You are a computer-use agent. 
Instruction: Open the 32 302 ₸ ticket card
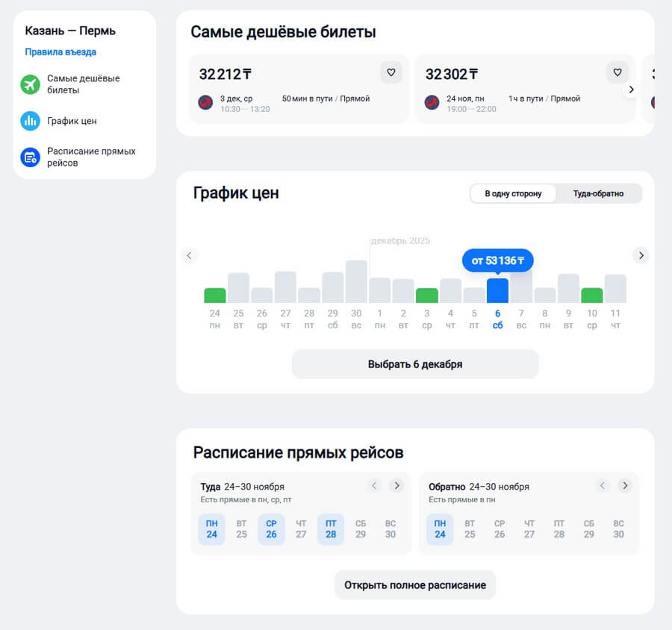tap(525, 89)
